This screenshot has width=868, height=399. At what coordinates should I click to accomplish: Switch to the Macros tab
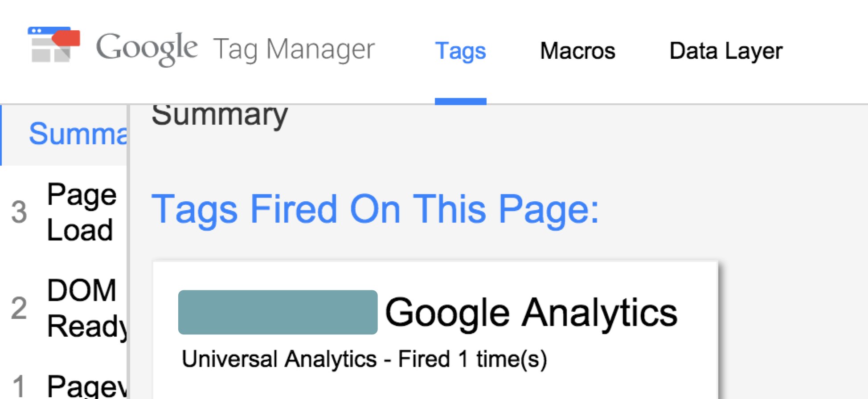coord(577,51)
